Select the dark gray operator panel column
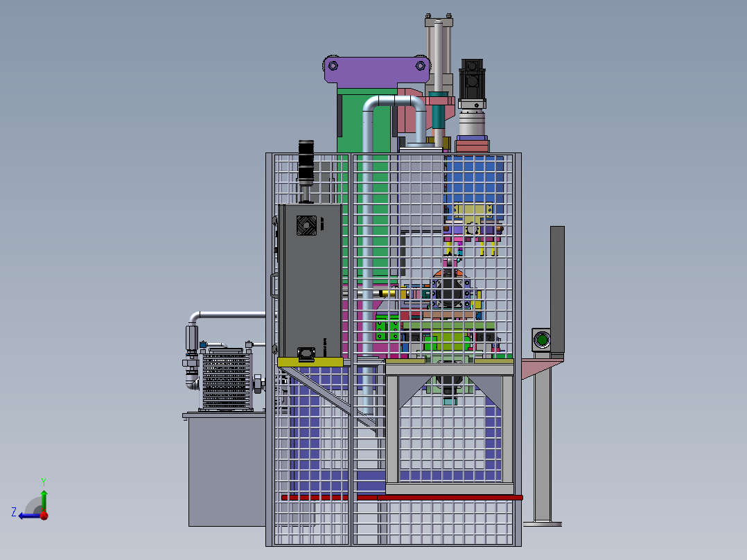The height and width of the screenshot is (560, 747). point(557,290)
